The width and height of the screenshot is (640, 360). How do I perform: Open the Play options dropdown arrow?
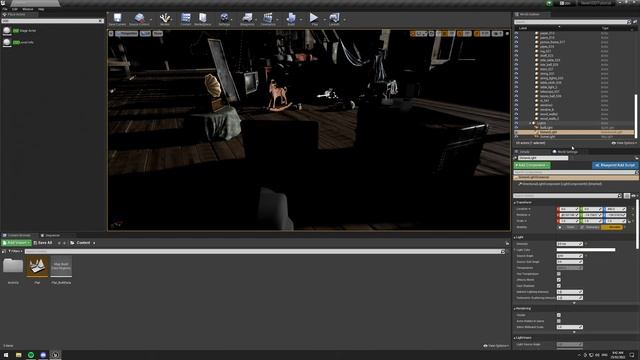[x=323, y=19]
